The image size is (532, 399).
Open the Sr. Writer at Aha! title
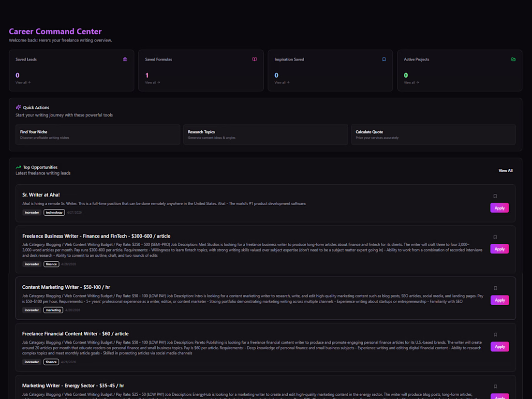(x=41, y=195)
